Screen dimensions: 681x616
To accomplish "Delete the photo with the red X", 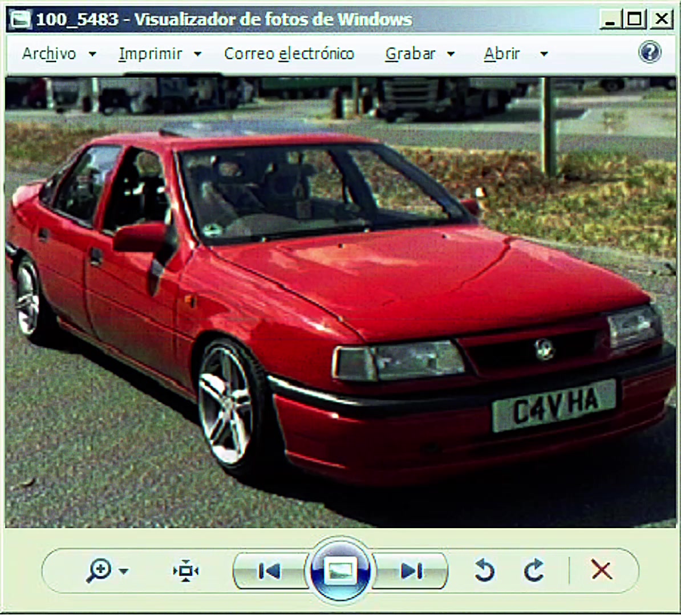I will [x=602, y=570].
